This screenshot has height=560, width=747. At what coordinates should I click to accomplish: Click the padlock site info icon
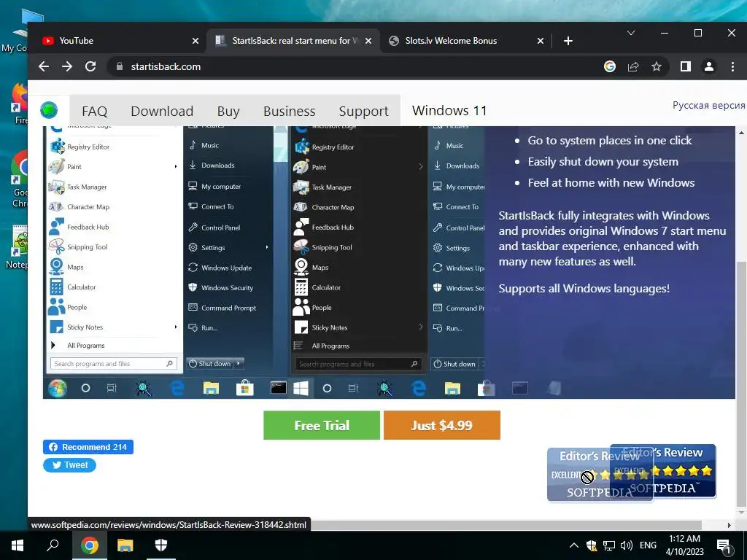tap(120, 66)
